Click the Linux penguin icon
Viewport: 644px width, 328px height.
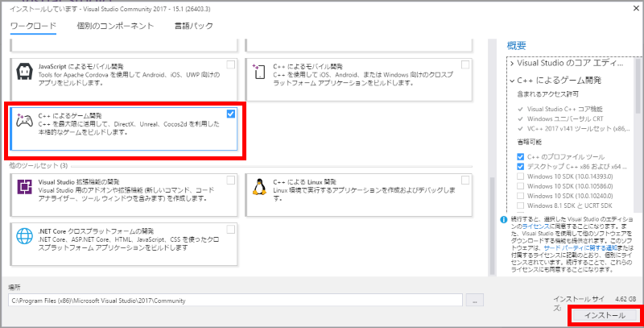[258, 187]
